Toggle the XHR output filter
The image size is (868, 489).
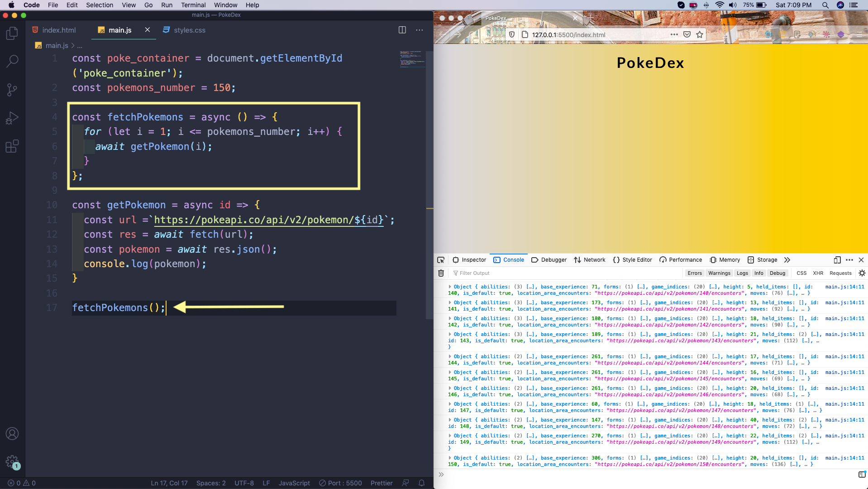(x=818, y=273)
